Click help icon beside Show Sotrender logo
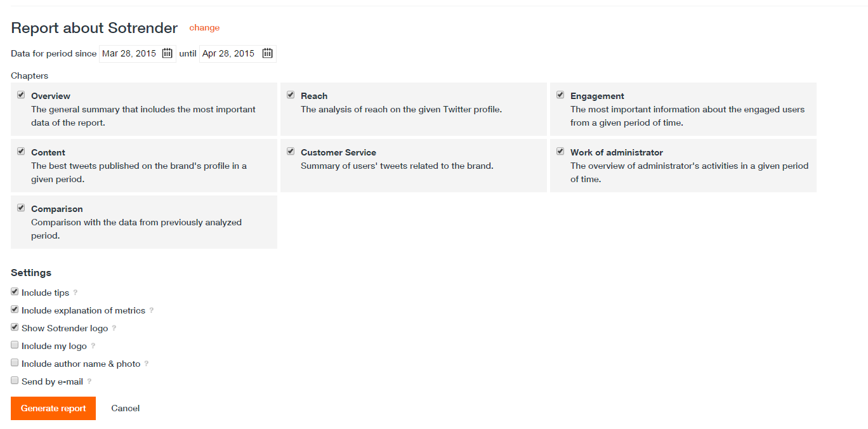The width and height of the screenshot is (868, 429). [114, 328]
